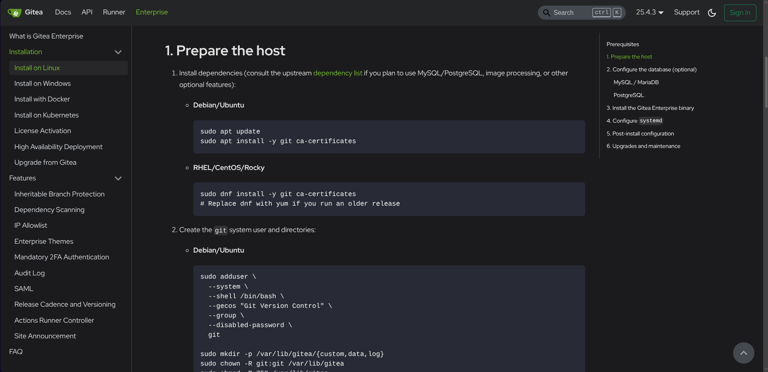Open IP Allowlist sidebar page
The width and height of the screenshot is (768, 372).
coord(31,226)
